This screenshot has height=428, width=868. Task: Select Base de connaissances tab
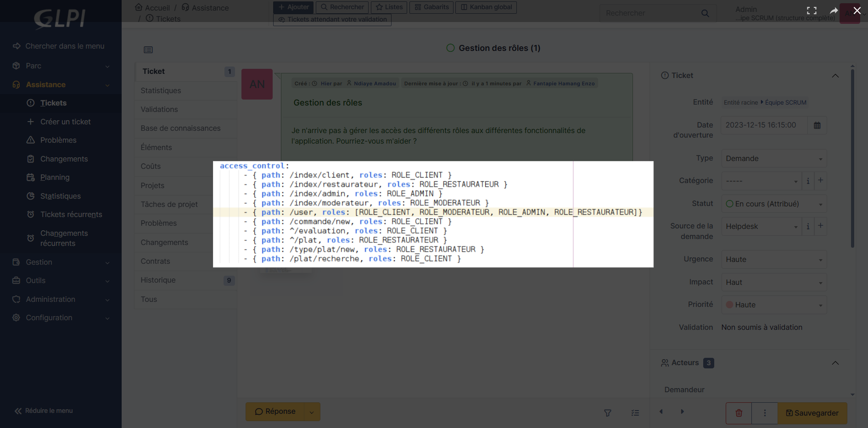tap(185, 128)
